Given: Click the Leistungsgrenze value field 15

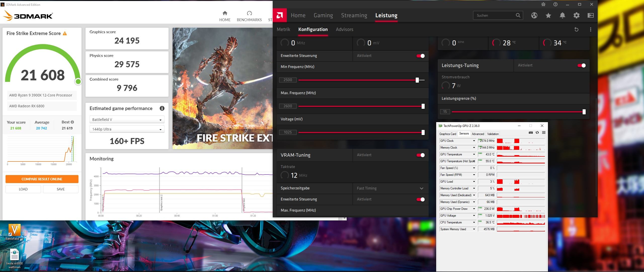Looking at the screenshot, I should tap(445, 112).
